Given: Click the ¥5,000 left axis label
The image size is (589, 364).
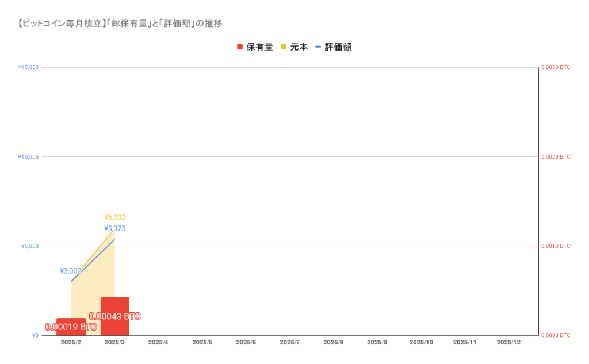Looking at the screenshot, I should 30,246.
